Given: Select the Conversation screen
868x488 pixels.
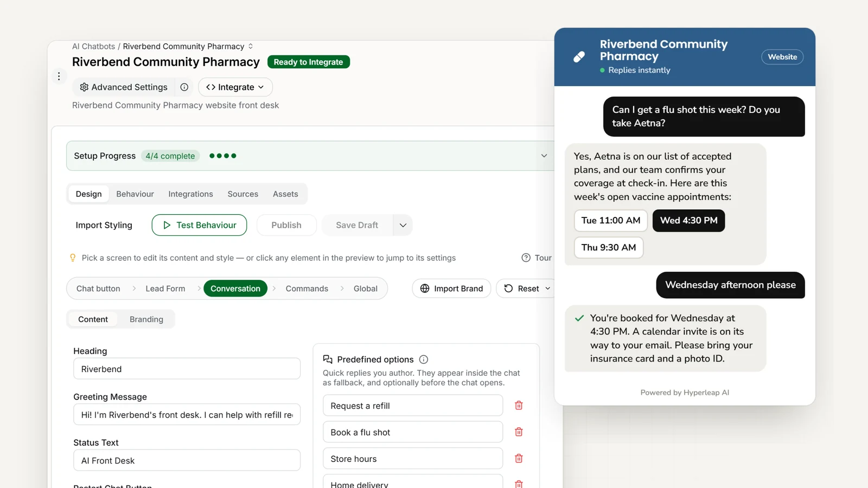Looking at the screenshot, I should (x=235, y=289).
